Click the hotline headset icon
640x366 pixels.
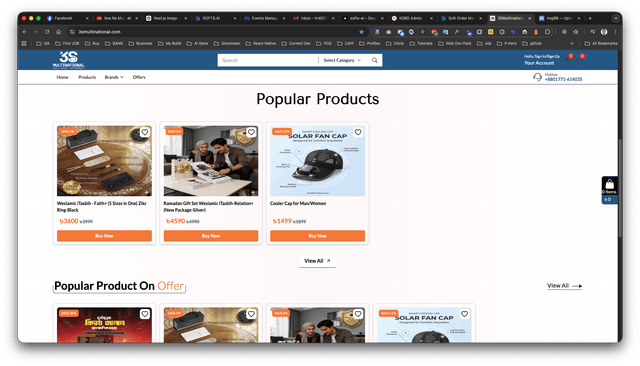pyautogui.click(x=537, y=77)
